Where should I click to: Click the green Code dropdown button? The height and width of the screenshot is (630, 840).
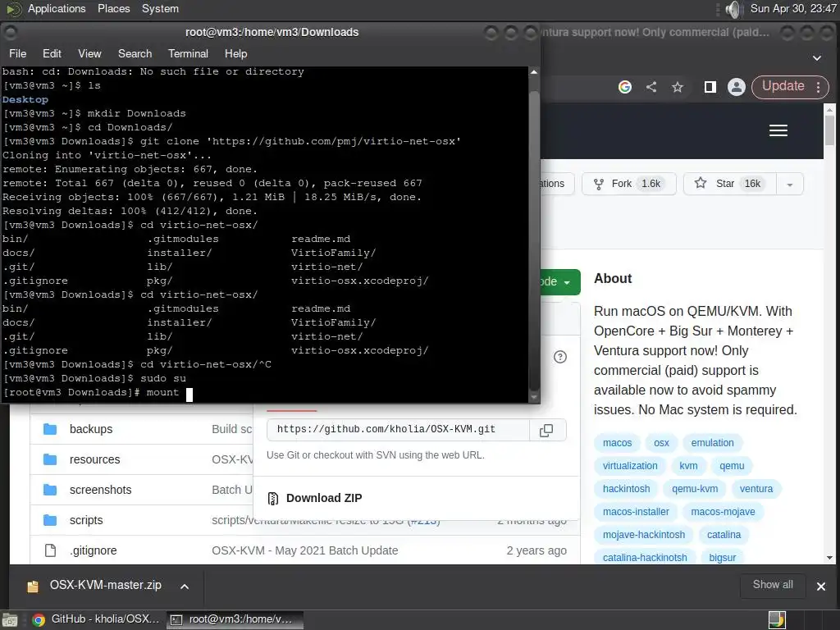(x=560, y=282)
